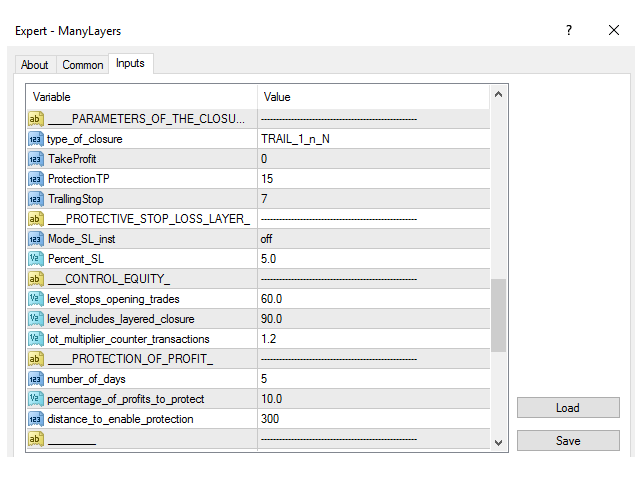This screenshot has width=640, height=480.
Task: Select the ___CONTROL_EQUITY_ separator label
Action: click(x=109, y=279)
